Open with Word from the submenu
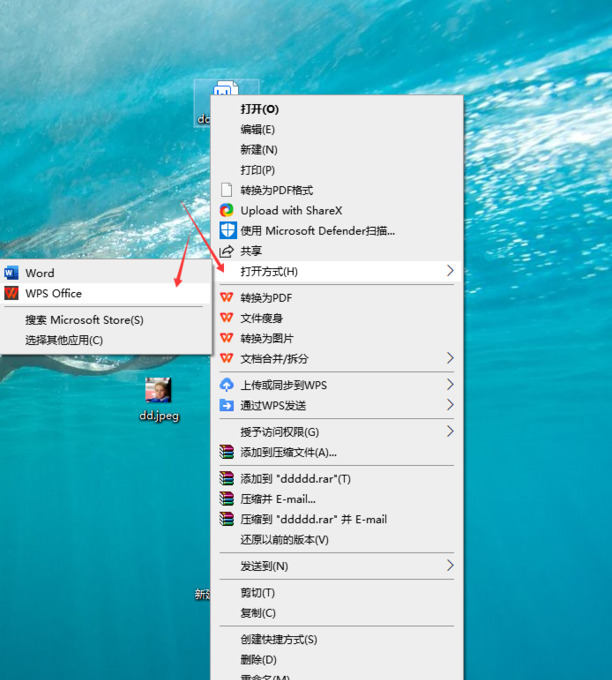612x680 pixels. pos(106,273)
